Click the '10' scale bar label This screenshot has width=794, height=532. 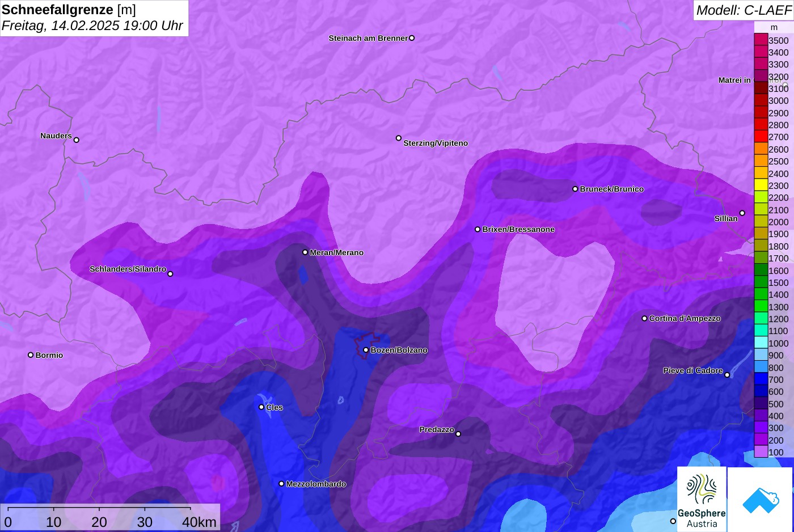point(54,522)
